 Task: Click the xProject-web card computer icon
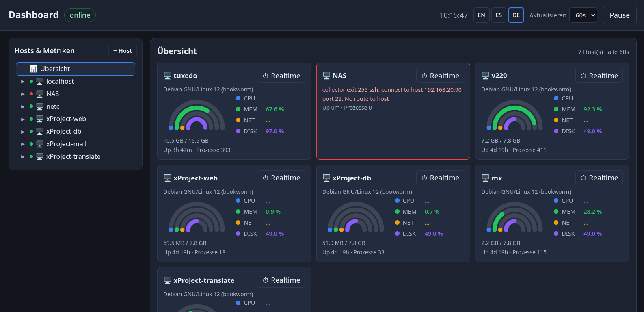tap(167, 178)
